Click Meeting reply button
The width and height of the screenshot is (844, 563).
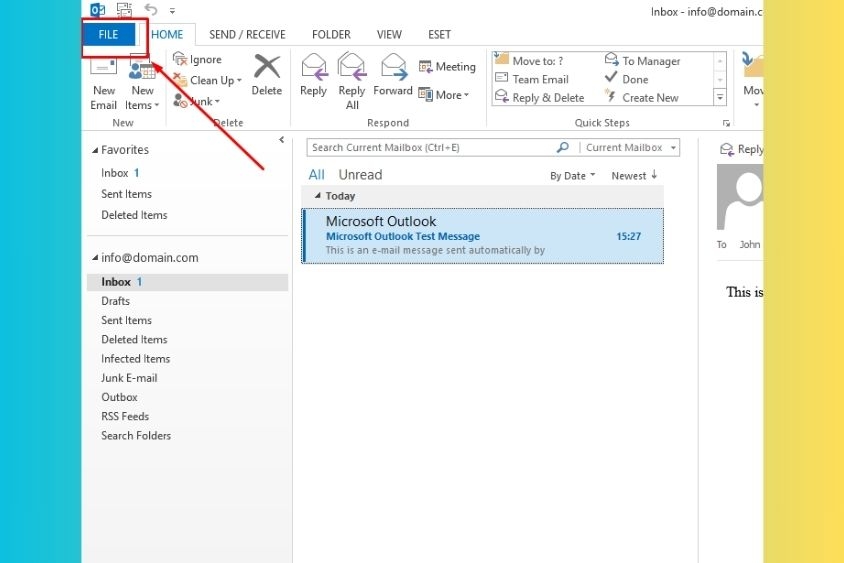click(x=447, y=67)
